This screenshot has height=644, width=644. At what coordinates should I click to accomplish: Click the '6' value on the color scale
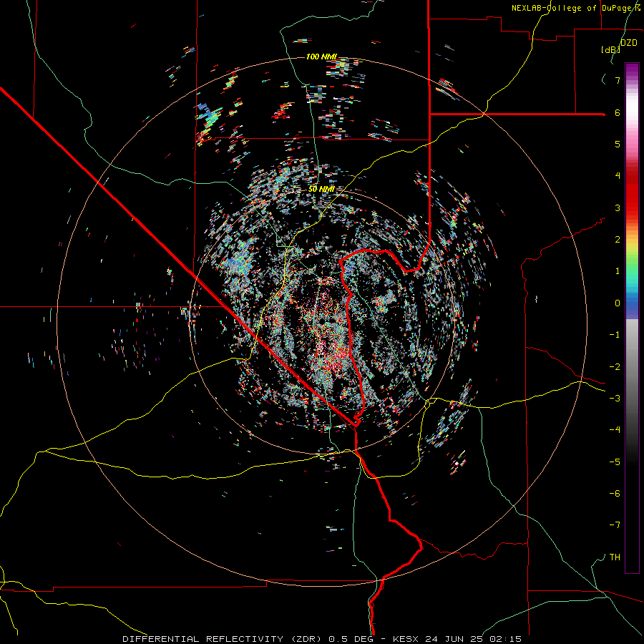(x=618, y=112)
